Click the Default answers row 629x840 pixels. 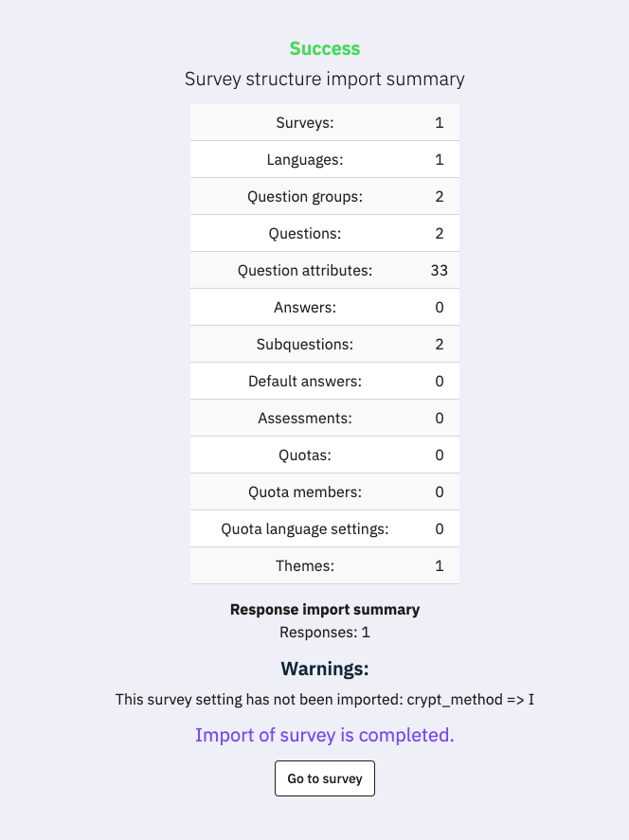tap(325, 382)
